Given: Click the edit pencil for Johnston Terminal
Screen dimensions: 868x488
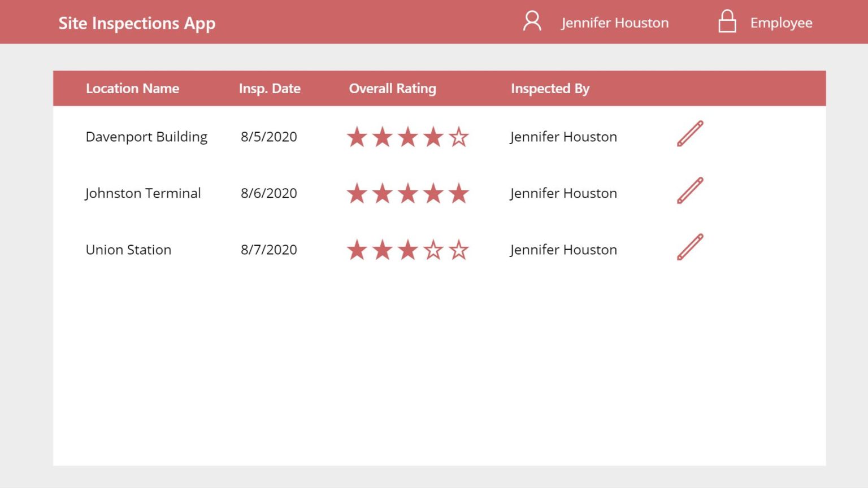Looking at the screenshot, I should pos(689,190).
